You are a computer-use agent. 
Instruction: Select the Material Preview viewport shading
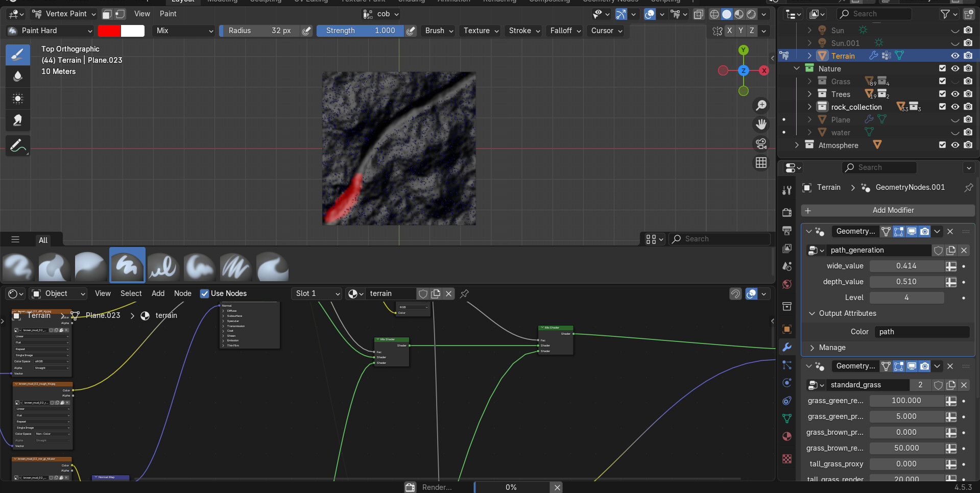(739, 14)
